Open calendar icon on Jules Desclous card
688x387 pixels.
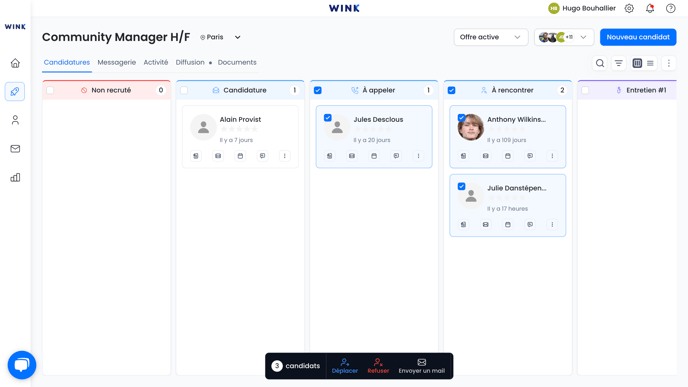[x=374, y=156]
